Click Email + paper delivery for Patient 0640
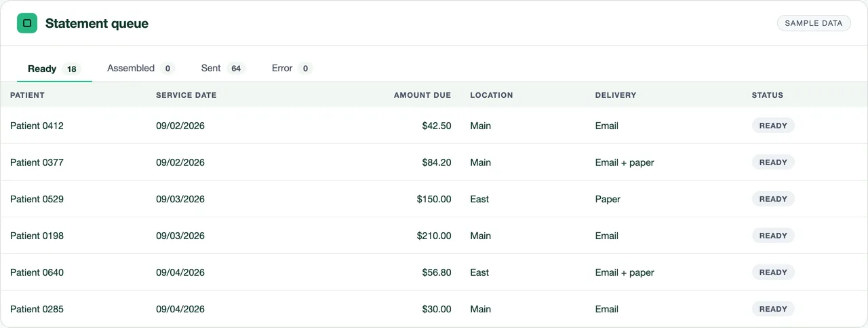868x328 pixels. pos(625,272)
